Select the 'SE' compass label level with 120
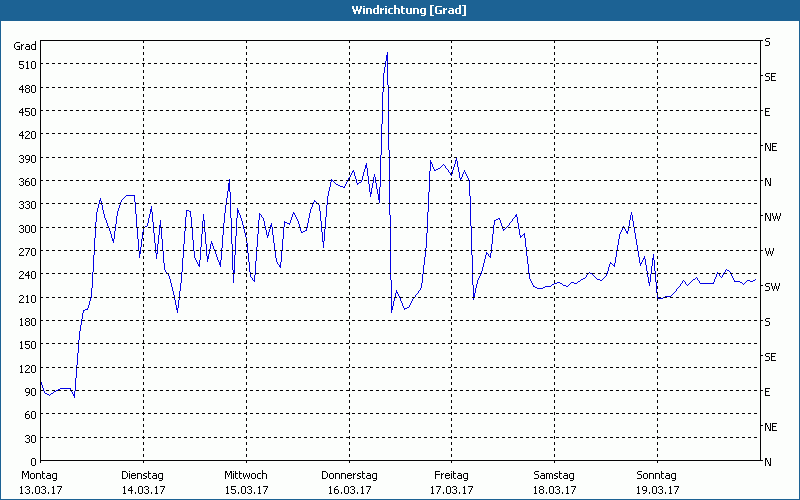 click(770, 357)
